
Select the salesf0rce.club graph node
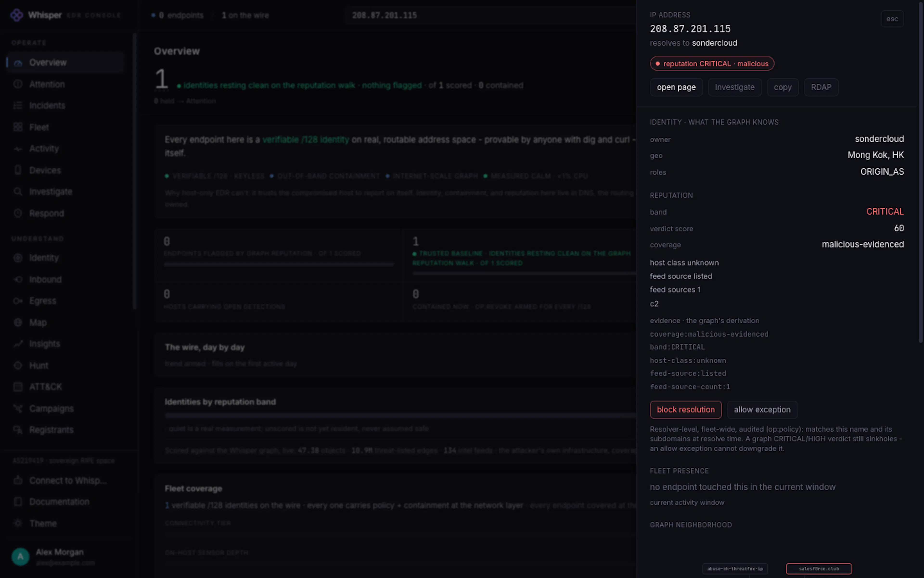coord(819,569)
